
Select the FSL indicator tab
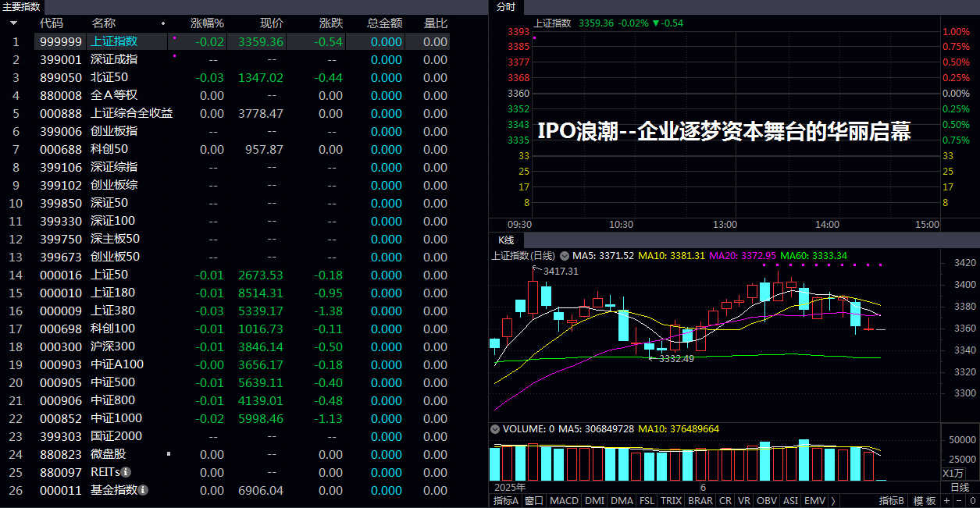click(647, 501)
